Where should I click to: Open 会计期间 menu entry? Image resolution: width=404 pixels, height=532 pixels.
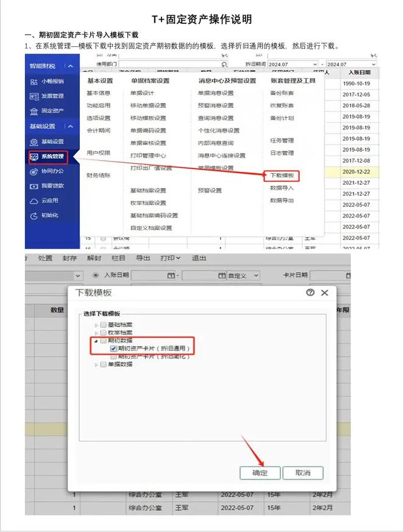click(98, 130)
